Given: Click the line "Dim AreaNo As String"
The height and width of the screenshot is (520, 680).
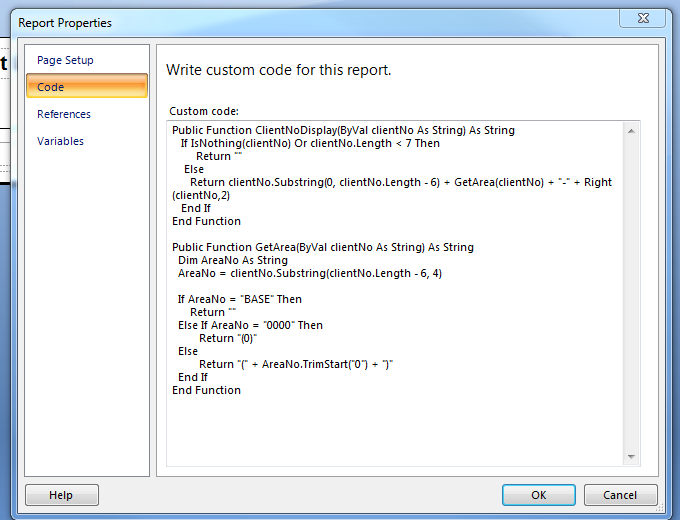Looking at the screenshot, I should pos(233,260).
